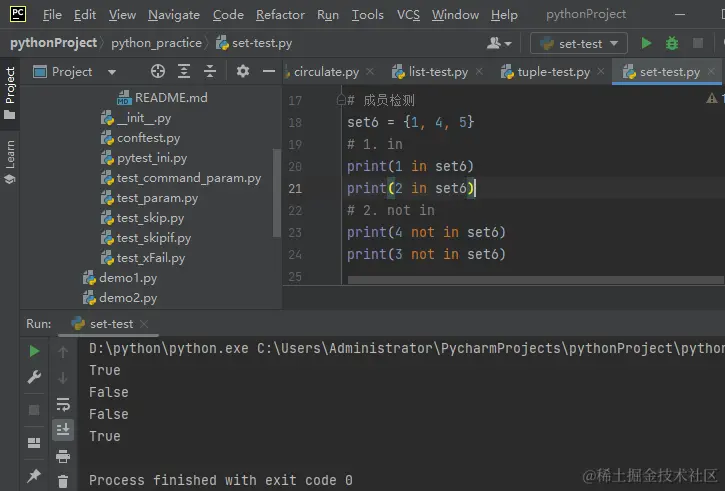This screenshot has height=491, width=725.
Task: Click the gray stop icon in the top toolbar
Action: (x=698, y=43)
